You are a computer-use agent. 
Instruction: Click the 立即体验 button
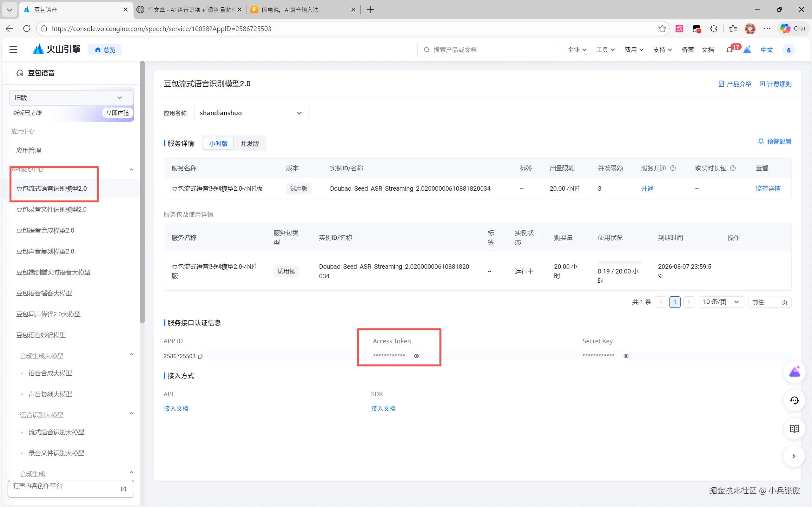point(117,113)
